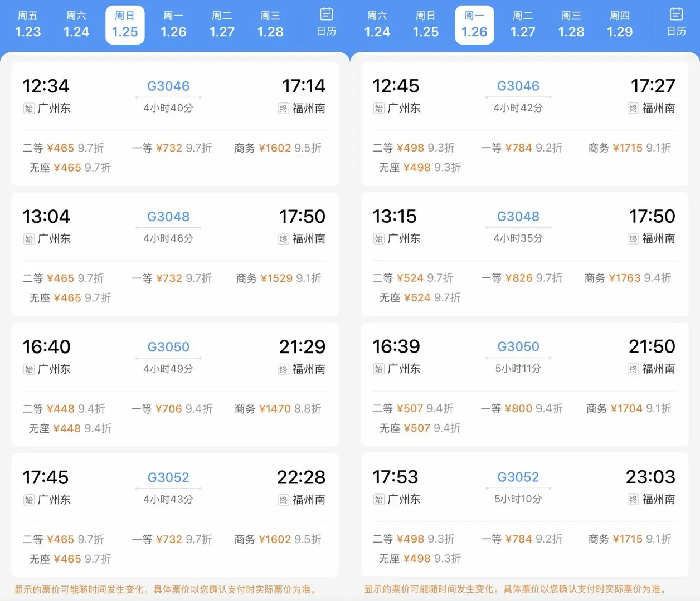This screenshot has height=601, width=700.
Task: Select Tuesday 1.27 tab in right panel
Action: click(x=523, y=25)
